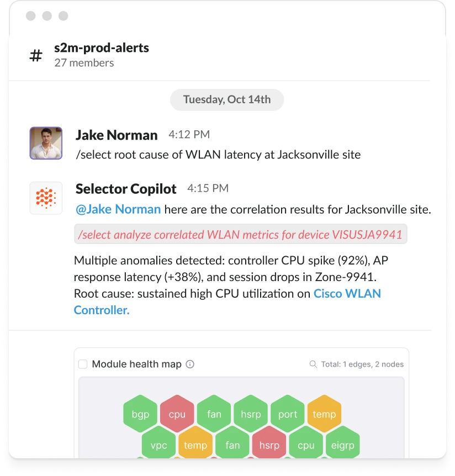Click the green eigrp hexagon
The height and width of the screenshot is (476, 455).
click(342, 445)
